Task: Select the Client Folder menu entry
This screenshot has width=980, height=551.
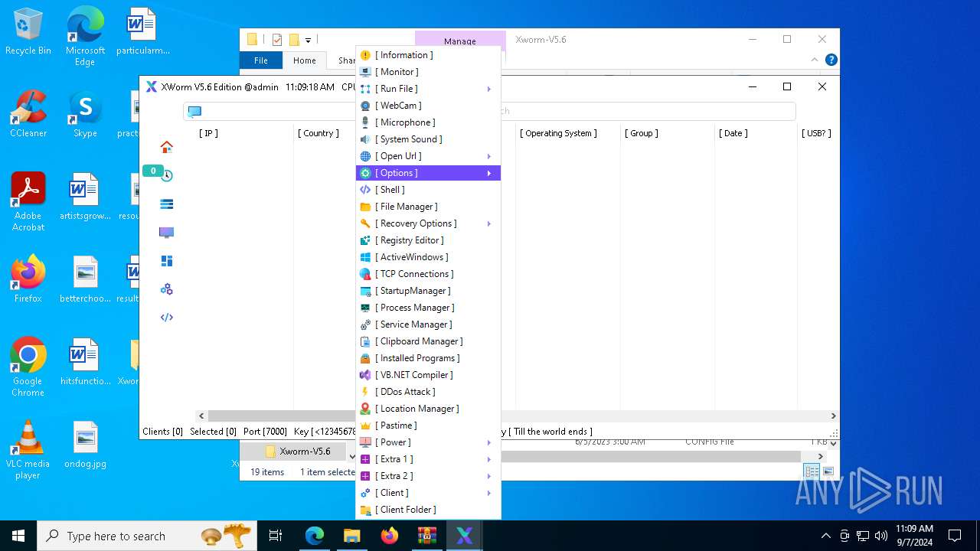Action: click(x=428, y=510)
